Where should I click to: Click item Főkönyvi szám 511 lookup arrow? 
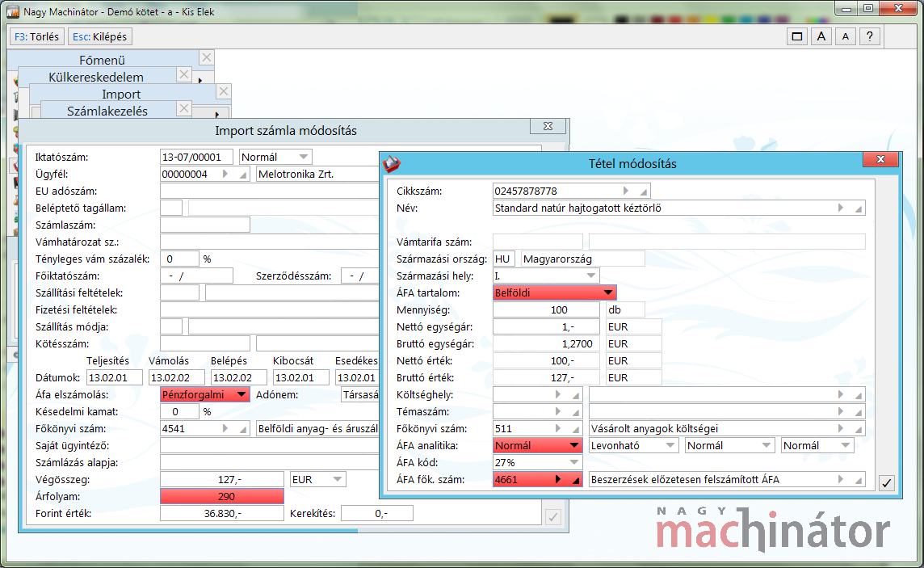click(x=558, y=428)
